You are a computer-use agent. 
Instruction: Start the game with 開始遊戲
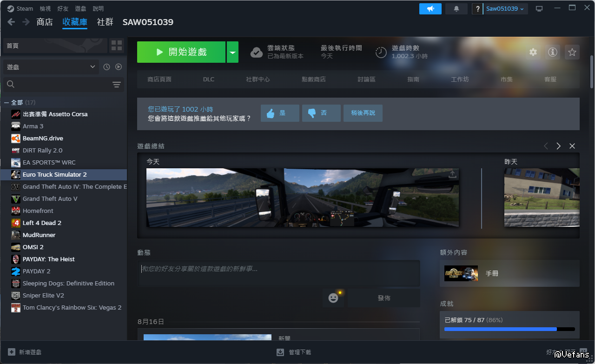pyautogui.click(x=181, y=52)
